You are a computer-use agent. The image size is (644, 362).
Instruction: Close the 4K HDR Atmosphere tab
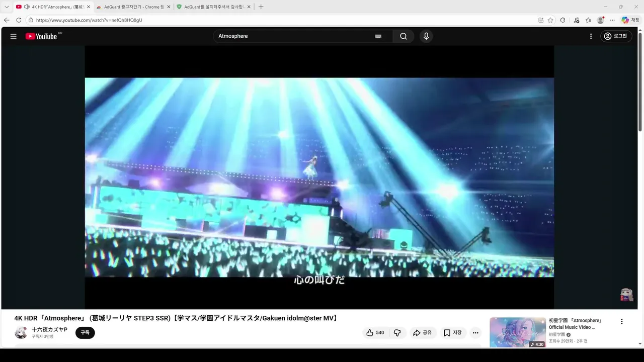click(89, 7)
